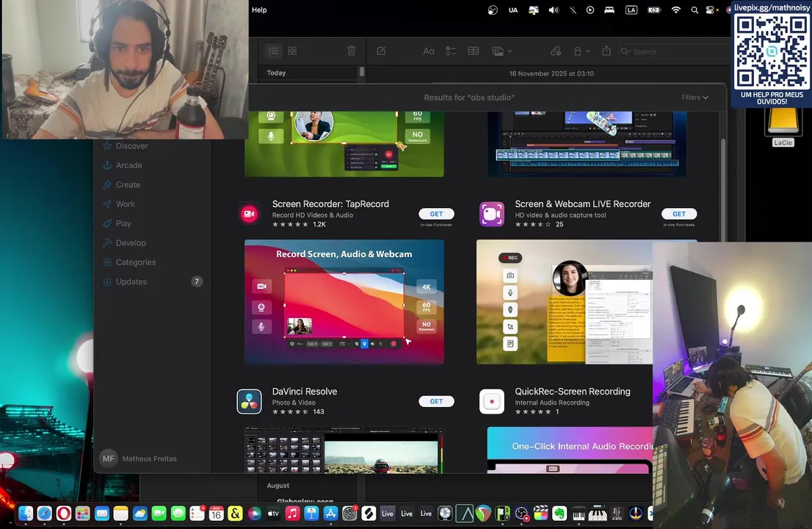812x529 pixels.
Task: Open Matheus Freitas account profile
Action: coord(138,458)
